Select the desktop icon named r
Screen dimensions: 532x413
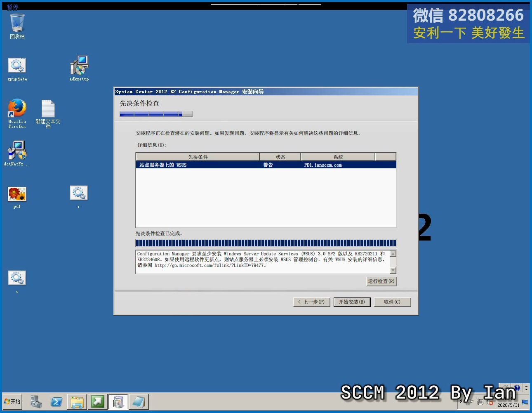(79, 197)
